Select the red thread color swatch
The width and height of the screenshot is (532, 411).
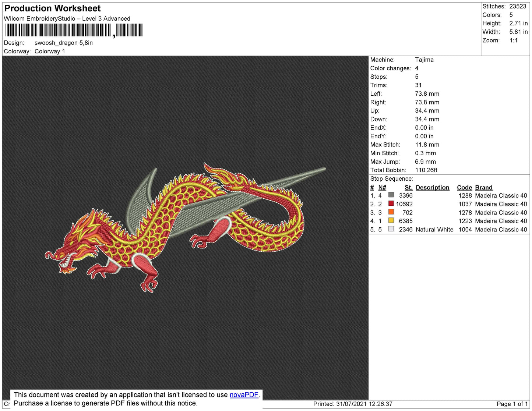click(x=391, y=203)
